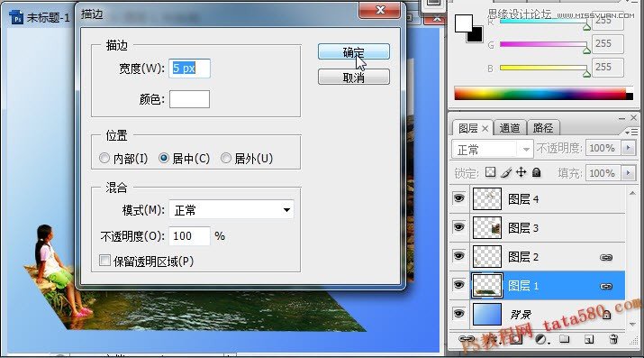This screenshot has width=644, height=358.
Task: Hide 图层 4 via its eye icon
Action: pos(458,198)
